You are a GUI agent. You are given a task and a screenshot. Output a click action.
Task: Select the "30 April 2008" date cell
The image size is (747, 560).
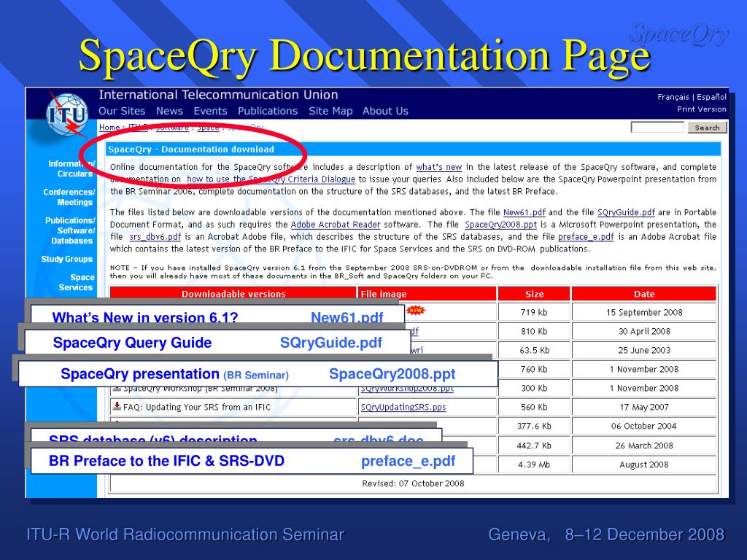(x=644, y=332)
